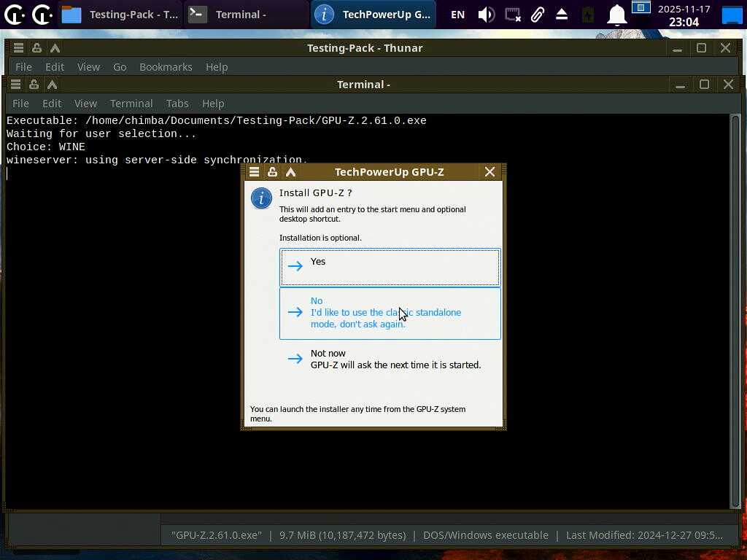The height and width of the screenshot is (560, 747).
Task: Open Thunar Edit menu
Action: coord(55,67)
